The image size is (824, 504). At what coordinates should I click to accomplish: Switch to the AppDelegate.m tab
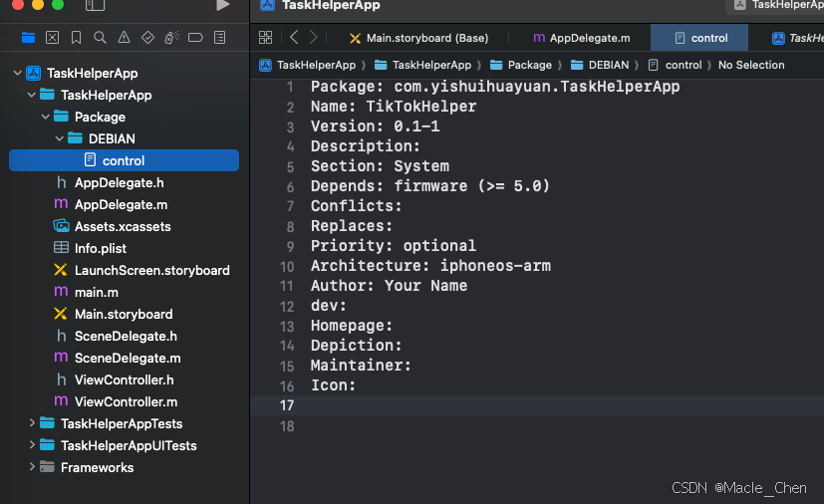click(581, 38)
